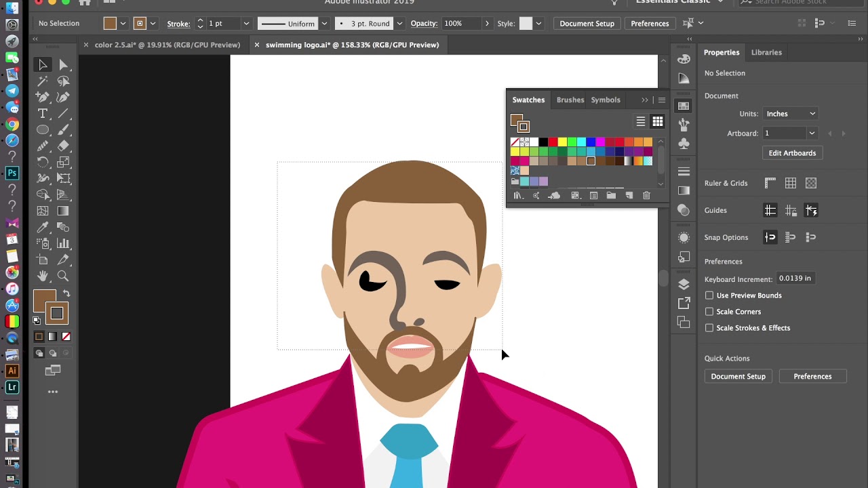Enable Scale Strokes & Effects checkbox
The height and width of the screenshot is (488, 868).
[x=709, y=328]
